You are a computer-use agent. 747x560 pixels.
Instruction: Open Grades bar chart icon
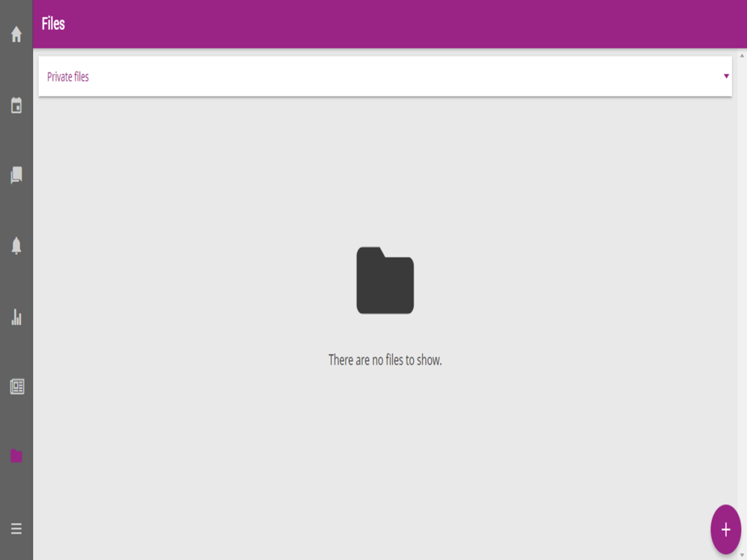(16, 317)
